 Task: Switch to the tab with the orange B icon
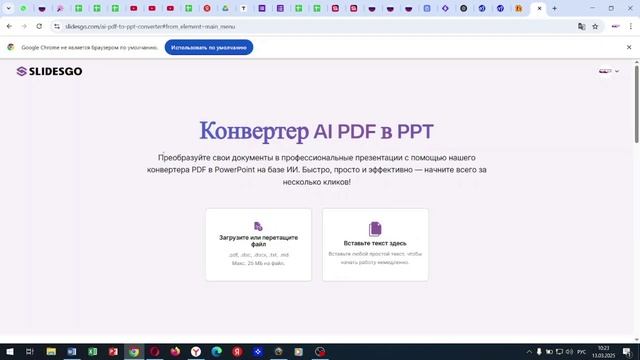[518, 8]
